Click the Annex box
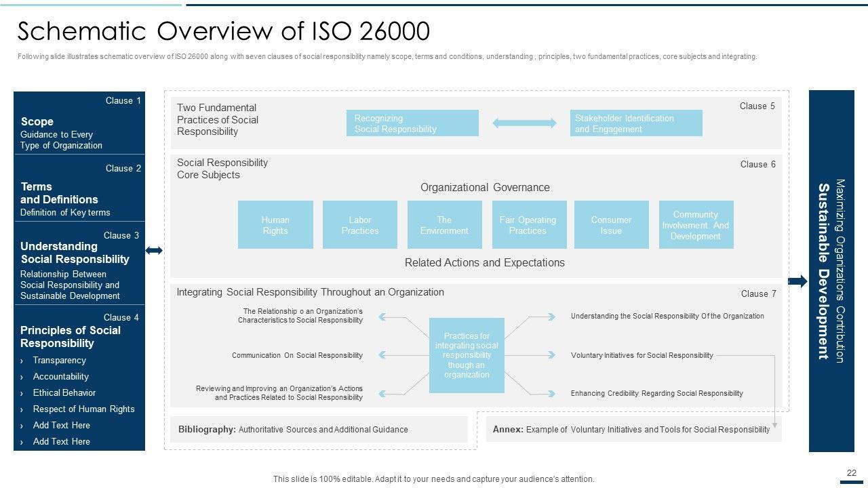This screenshot has width=868, height=488. [x=634, y=429]
